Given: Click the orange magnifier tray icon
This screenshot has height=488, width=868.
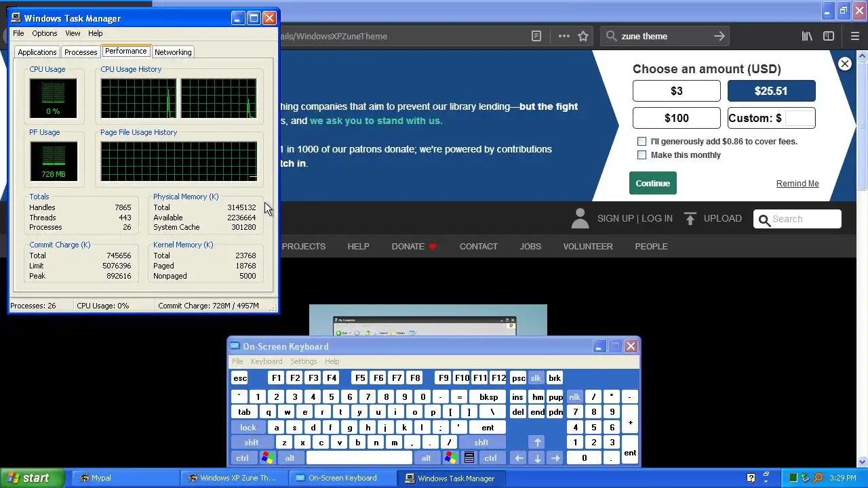Looking at the screenshot, I should pos(818,478).
